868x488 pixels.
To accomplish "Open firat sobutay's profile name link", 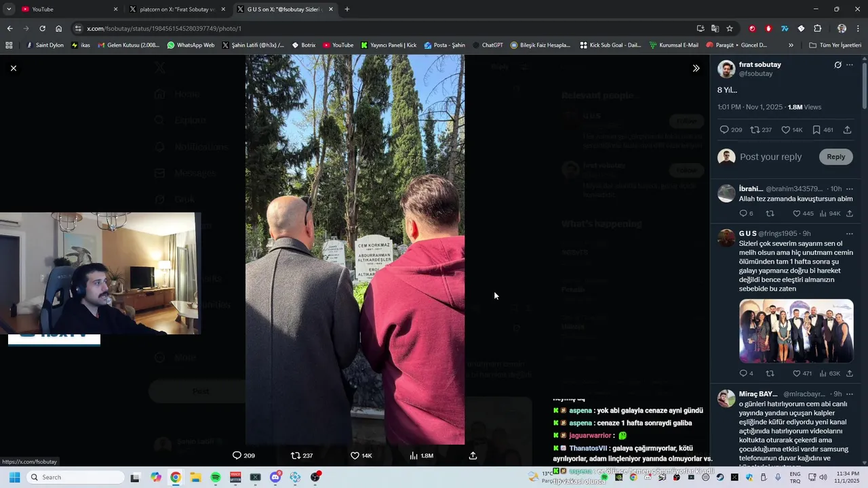I will (x=759, y=64).
